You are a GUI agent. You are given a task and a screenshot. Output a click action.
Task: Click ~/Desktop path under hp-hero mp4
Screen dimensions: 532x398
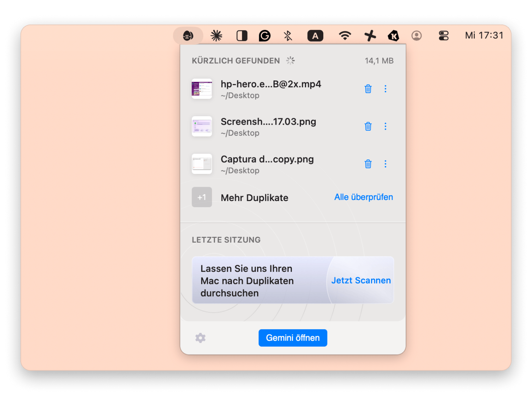click(x=240, y=95)
